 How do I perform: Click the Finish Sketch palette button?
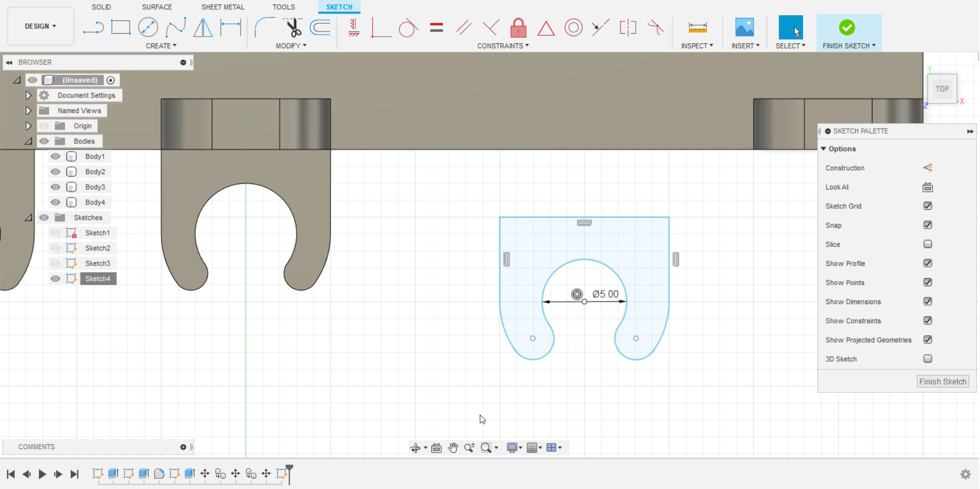tap(942, 382)
